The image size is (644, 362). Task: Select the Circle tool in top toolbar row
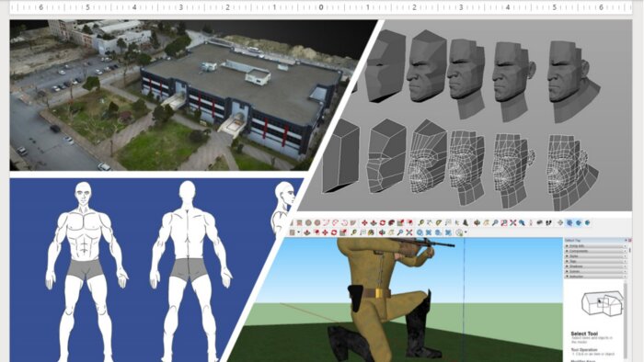pyautogui.click(x=308, y=222)
